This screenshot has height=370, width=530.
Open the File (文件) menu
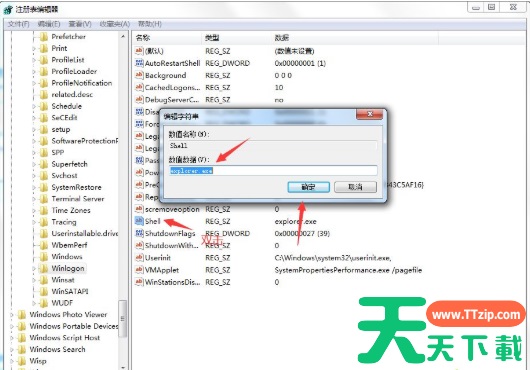18,24
